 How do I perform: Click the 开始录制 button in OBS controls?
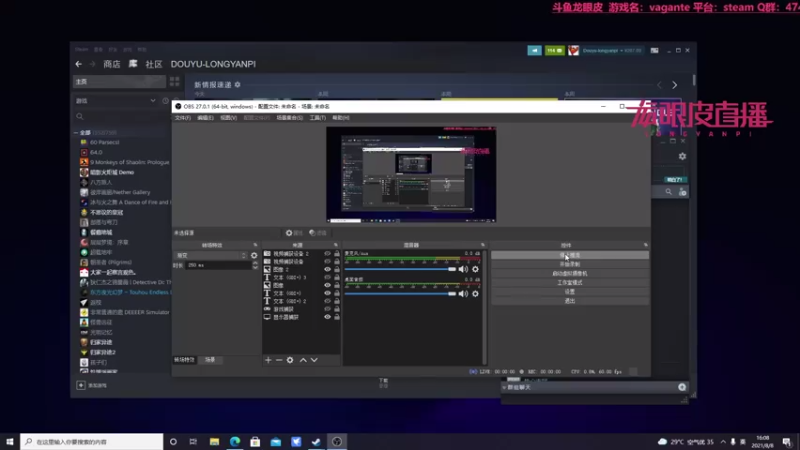pyautogui.click(x=570, y=264)
